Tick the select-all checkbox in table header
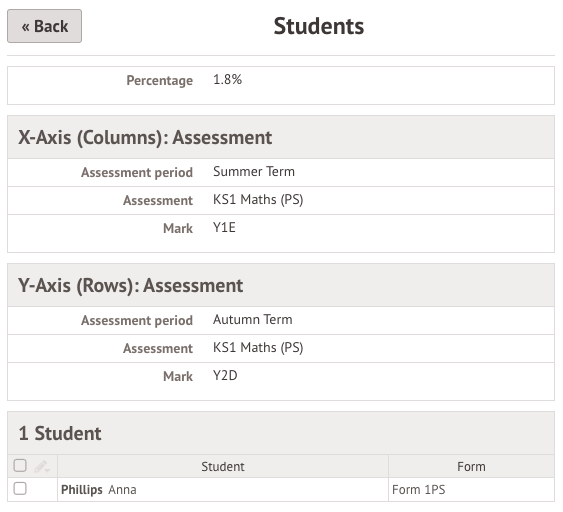Viewport: 563px width, 512px height. coord(20,465)
